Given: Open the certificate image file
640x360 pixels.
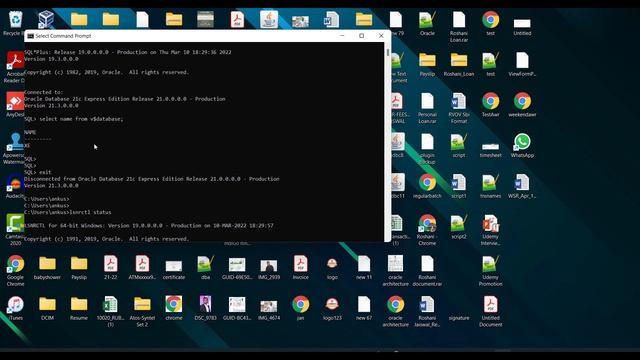Looking at the screenshot, I should pos(174,269).
